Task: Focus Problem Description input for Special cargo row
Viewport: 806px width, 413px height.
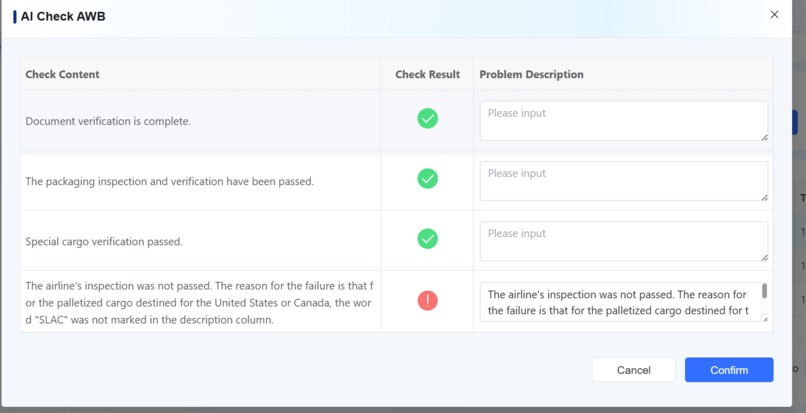Action: (624, 241)
